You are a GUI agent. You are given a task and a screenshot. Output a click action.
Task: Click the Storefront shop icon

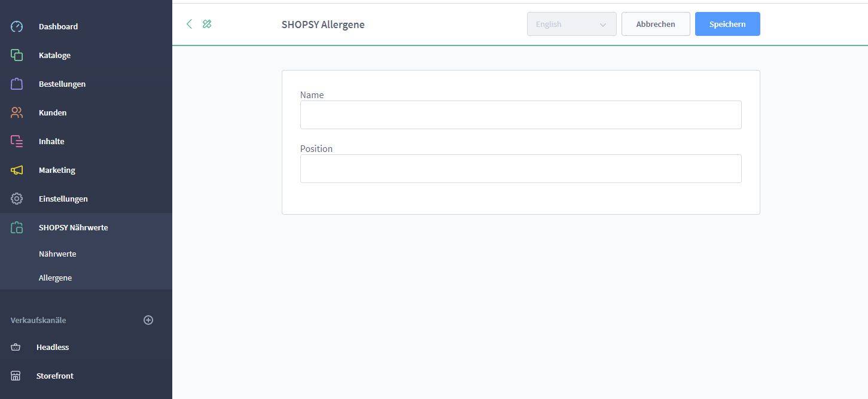16,376
